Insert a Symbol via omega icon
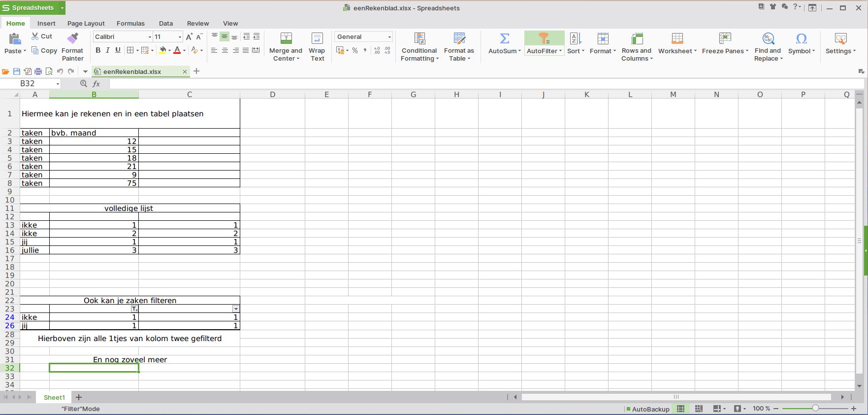The height and width of the screenshot is (415, 868). [802, 38]
